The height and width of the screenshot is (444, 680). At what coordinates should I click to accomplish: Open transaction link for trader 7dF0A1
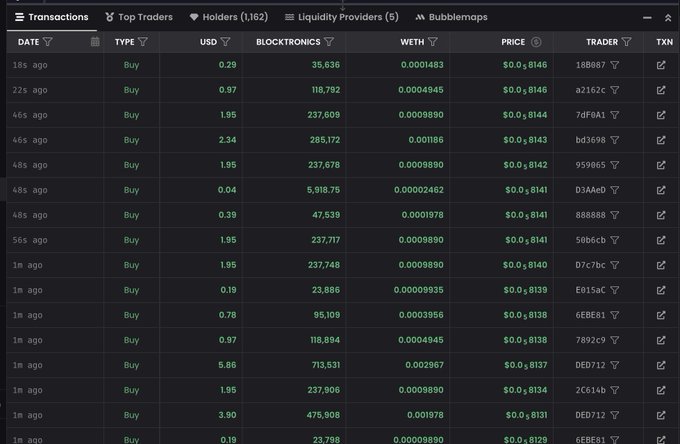pyautogui.click(x=661, y=115)
